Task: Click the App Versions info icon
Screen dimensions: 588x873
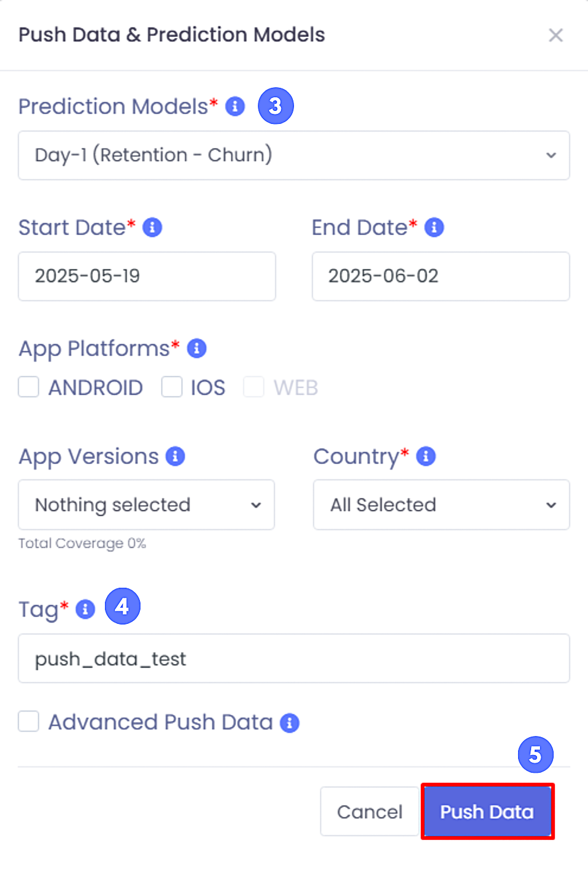Action: pyautogui.click(x=175, y=456)
